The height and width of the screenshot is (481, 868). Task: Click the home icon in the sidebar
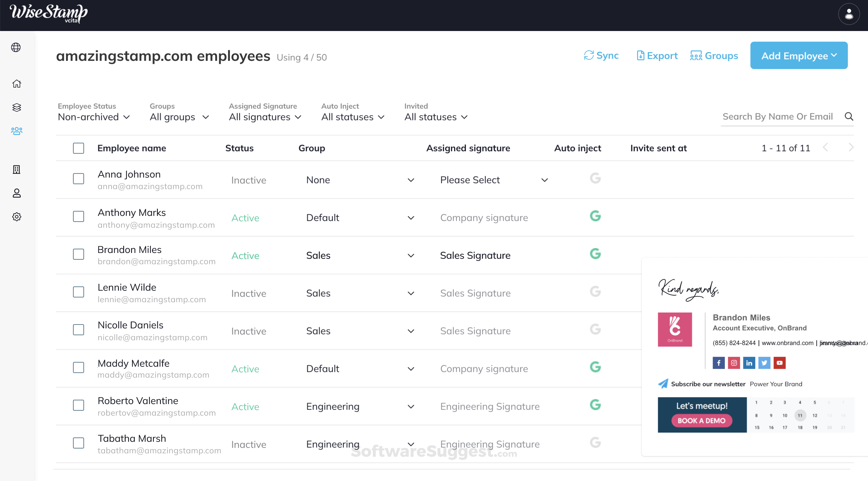coord(16,83)
